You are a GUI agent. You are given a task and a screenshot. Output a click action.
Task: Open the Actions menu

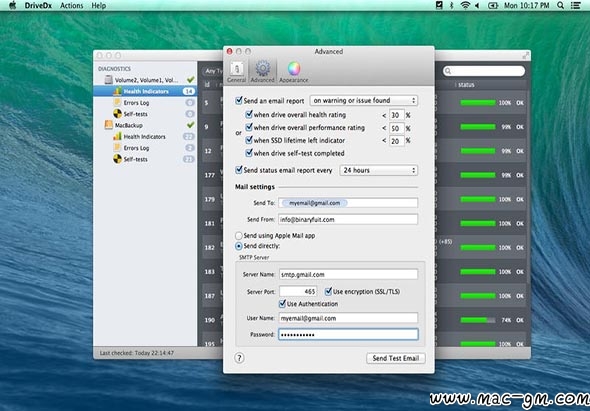coord(71,6)
